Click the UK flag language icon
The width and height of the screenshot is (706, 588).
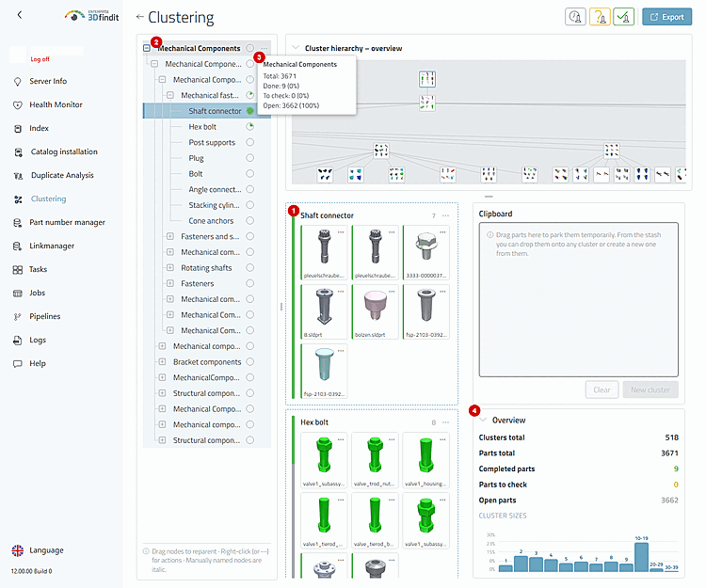[x=18, y=550]
